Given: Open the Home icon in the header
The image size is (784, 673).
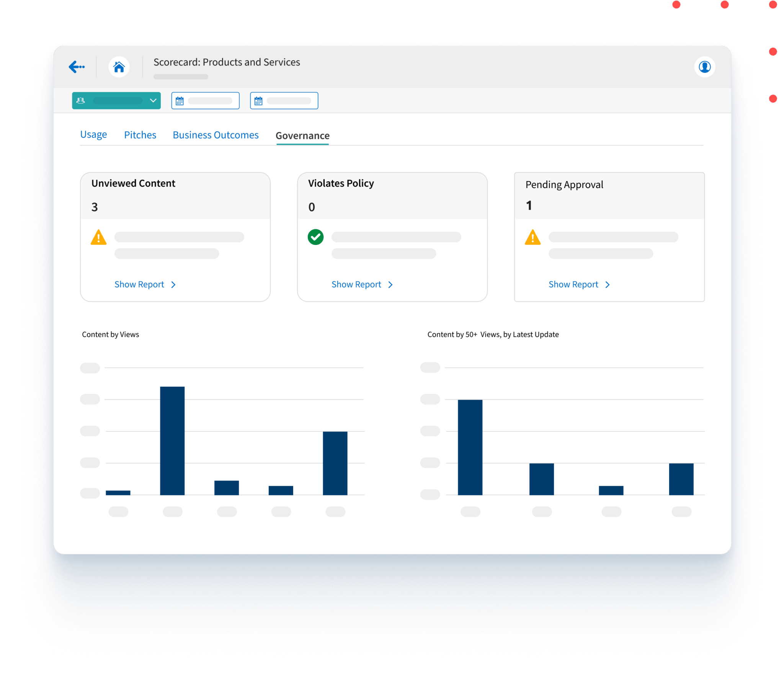Looking at the screenshot, I should tap(119, 66).
